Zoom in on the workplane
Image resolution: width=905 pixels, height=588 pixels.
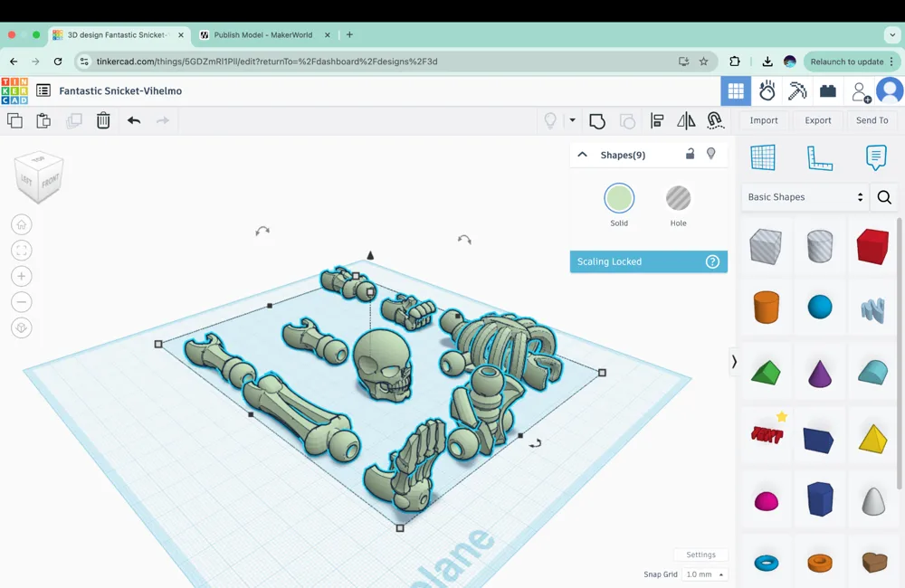(22, 277)
